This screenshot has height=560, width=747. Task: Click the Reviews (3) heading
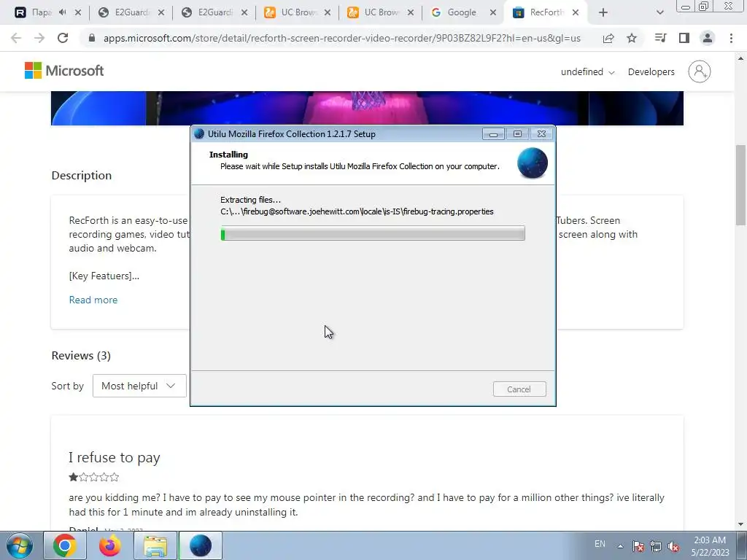pyautogui.click(x=81, y=356)
